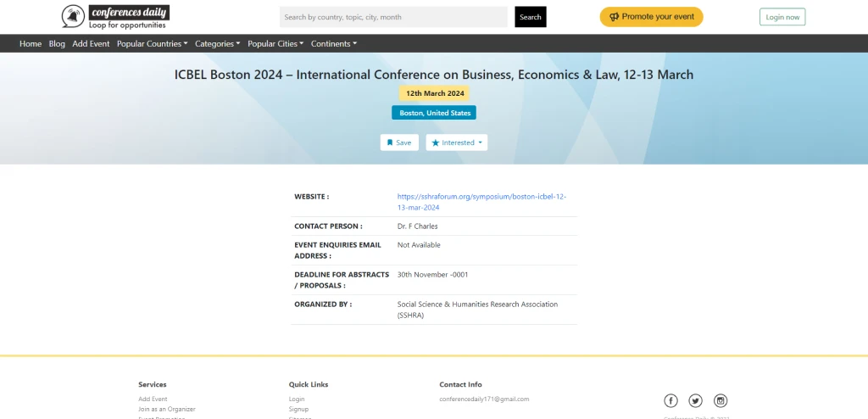Click the Boston, United States badge
The height and width of the screenshot is (419, 868).
point(434,113)
